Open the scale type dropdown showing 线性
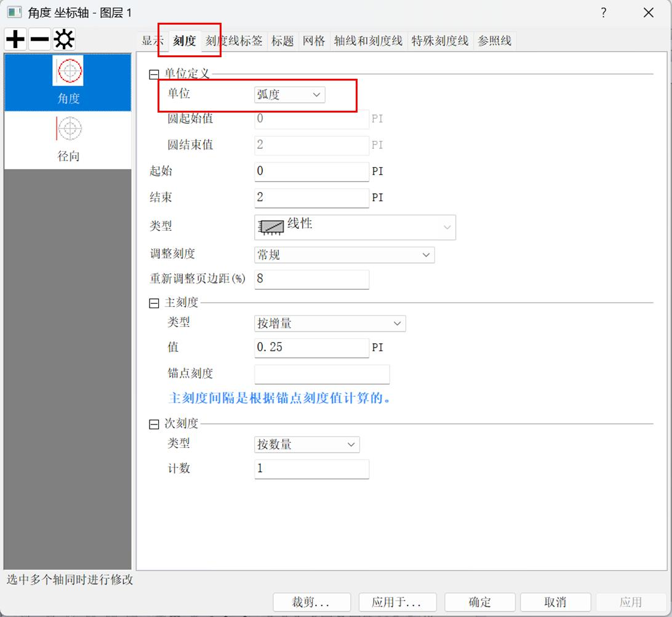Screen dimensions: 672x617 [355, 227]
